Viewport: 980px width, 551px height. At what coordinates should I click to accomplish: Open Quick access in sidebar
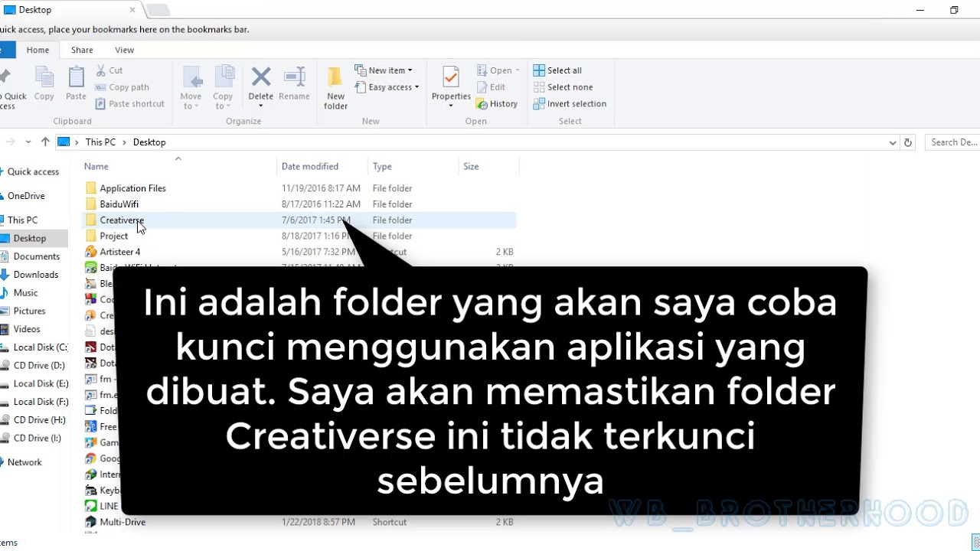(x=33, y=172)
